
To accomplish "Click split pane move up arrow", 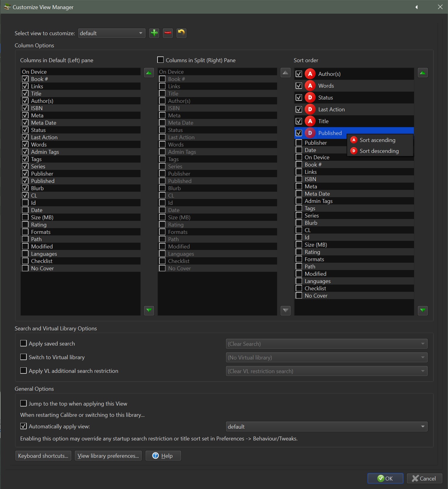I will coord(286,73).
